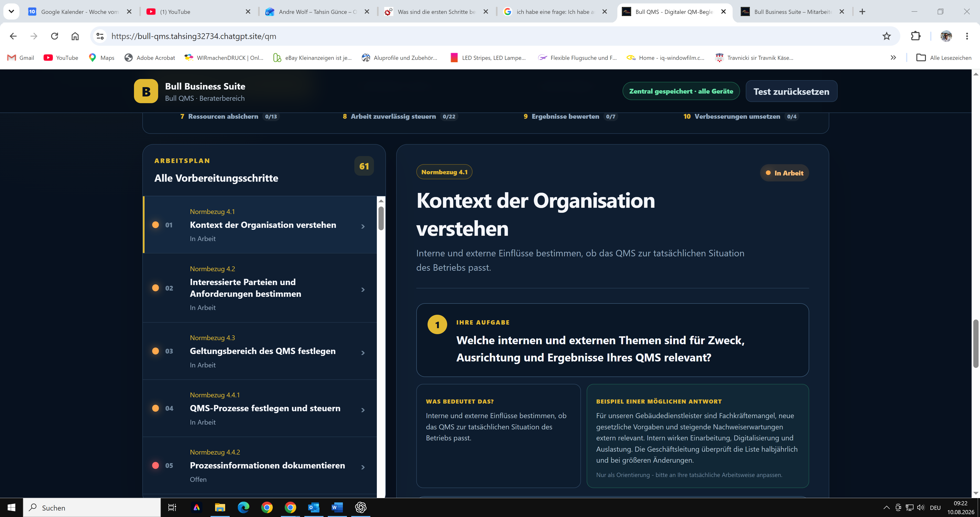
Task: View site information icon in address bar
Action: pos(100,36)
